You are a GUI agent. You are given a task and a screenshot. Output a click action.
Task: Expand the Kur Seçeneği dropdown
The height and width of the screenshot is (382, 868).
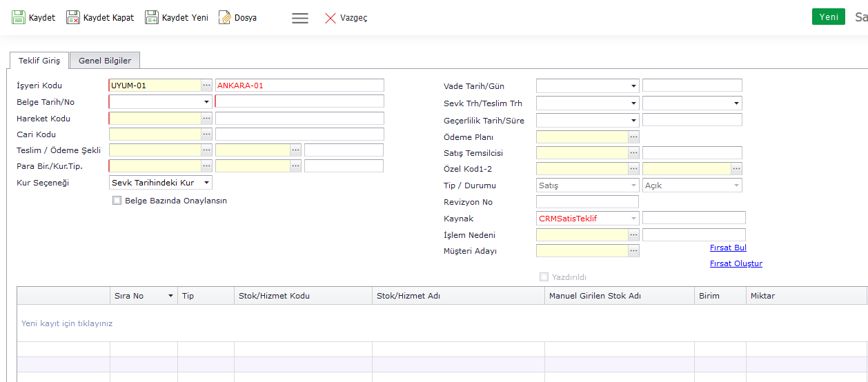click(x=206, y=183)
